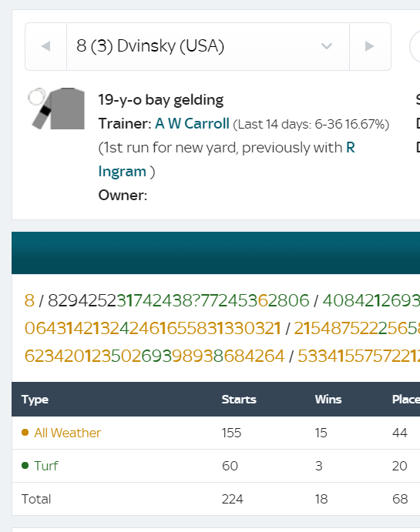Open trainer A W Carroll link
Image resolution: width=420 pixels, height=532 pixels.
click(x=192, y=123)
